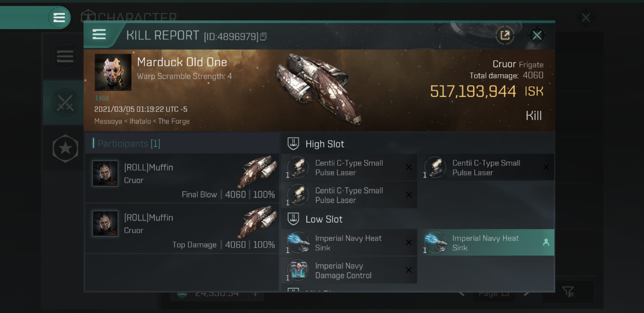The width and height of the screenshot is (644, 313).
Task: Open Final Blow participant [ROLL]Muffin
Action: pos(182,178)
